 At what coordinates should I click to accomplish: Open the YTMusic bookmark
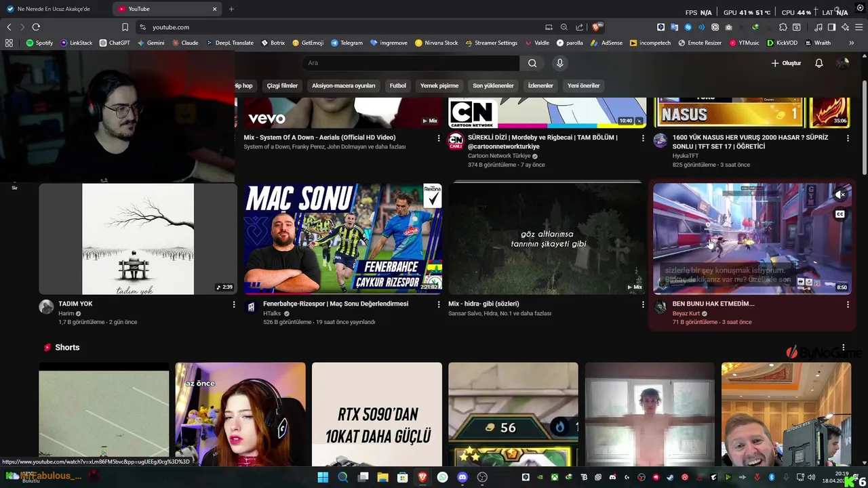745,43
